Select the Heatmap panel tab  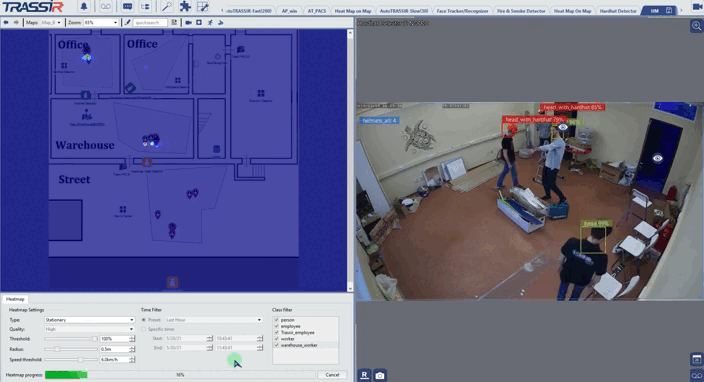click(15, 299)
